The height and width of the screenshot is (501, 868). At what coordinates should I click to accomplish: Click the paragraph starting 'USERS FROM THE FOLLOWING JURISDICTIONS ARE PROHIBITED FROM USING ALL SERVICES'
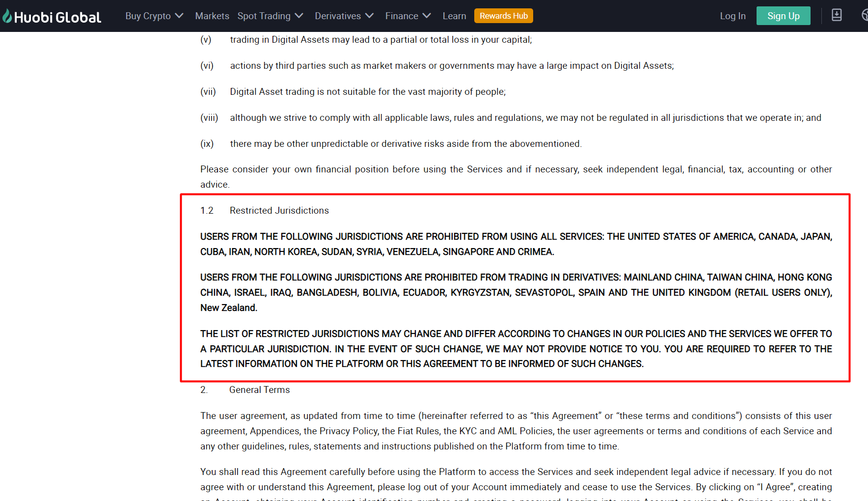point(516,244)
